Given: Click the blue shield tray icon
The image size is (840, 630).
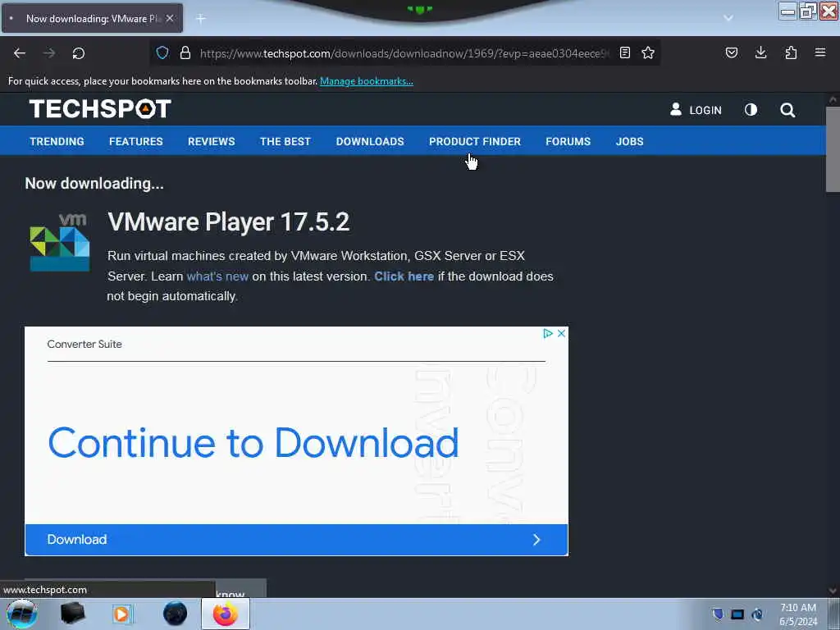Looking at the screenshot, I should (x=718, y=614).
